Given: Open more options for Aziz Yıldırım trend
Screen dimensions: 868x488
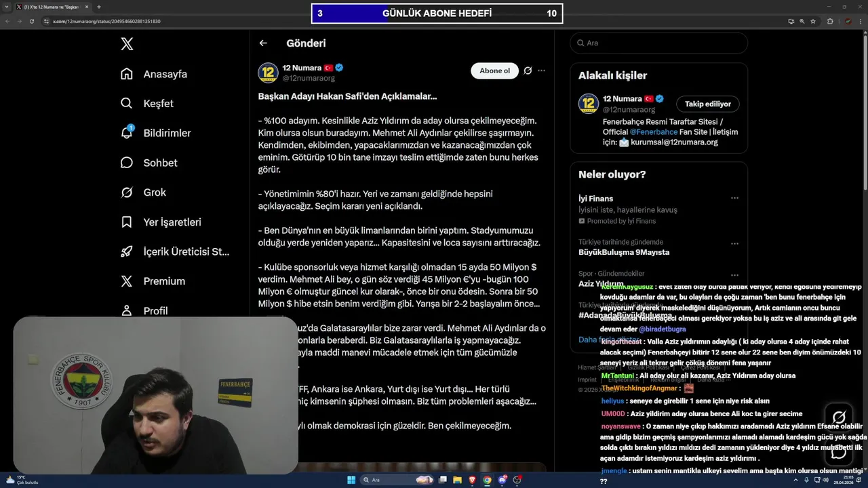Looking at the screenshot, I should 734,275.
